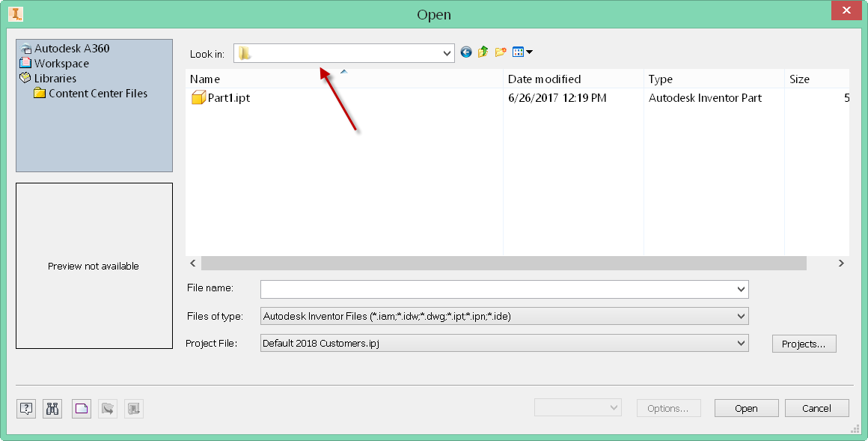
Task: Click the Content Center Files folder icon
Action: pyautogui.click(x=40, y=94)
